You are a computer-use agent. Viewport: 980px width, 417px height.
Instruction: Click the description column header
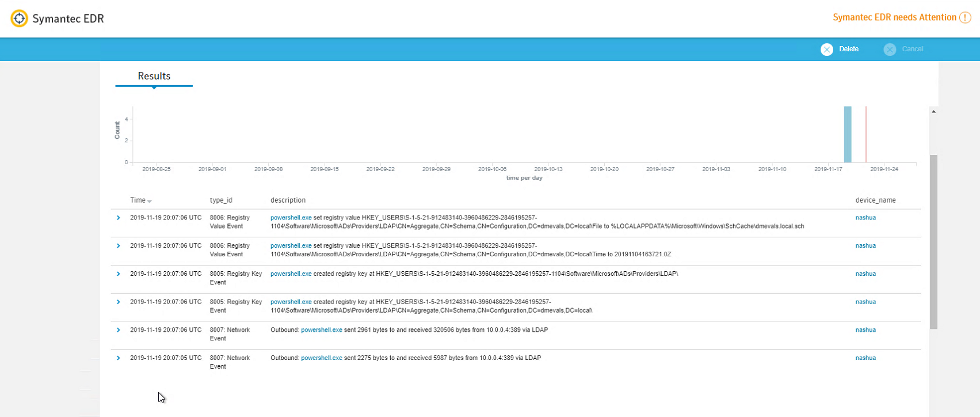point(288,200)
